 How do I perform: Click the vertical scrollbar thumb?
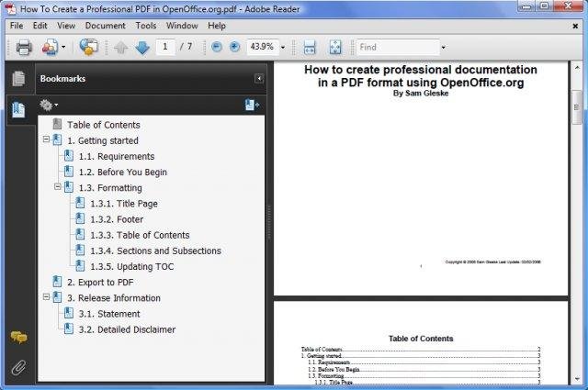pos(577,107)
